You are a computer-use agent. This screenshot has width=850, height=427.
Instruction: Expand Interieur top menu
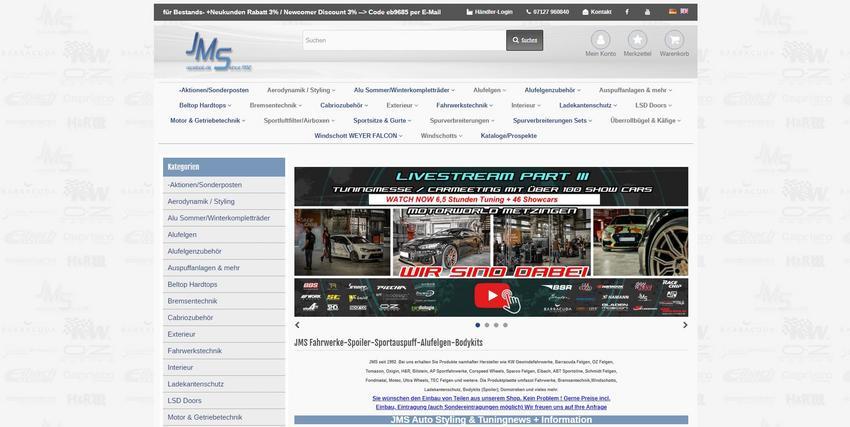pos(526,106)
